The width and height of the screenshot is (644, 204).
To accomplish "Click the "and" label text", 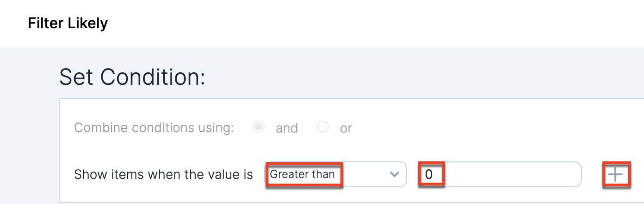I will pyautogui.click(x=286, y=128).
